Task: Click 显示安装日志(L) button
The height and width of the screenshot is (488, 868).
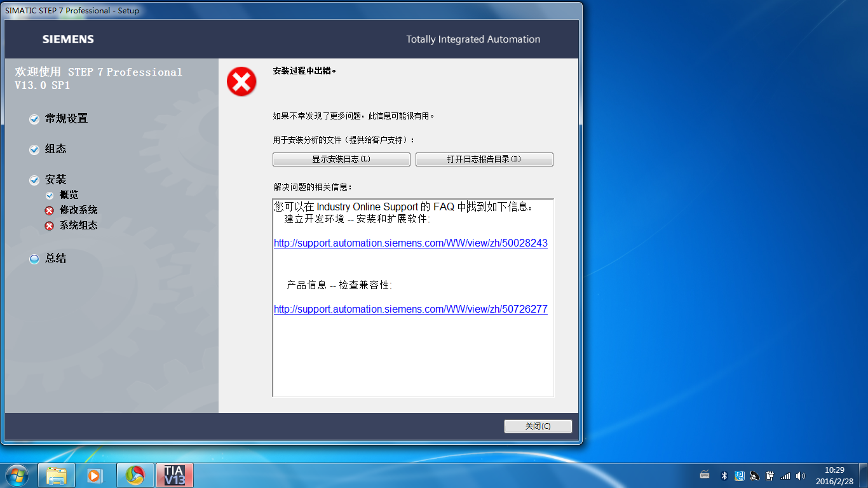Action: click(341, 159)
